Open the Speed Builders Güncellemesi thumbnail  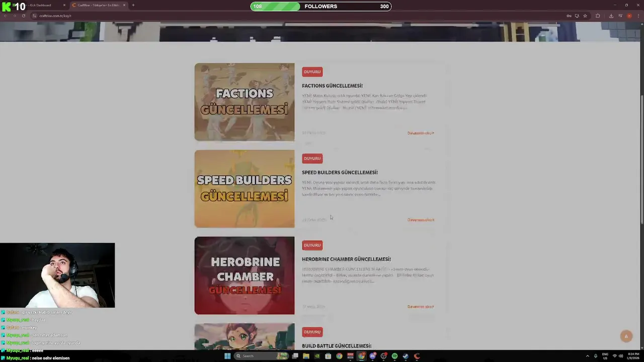245,189
